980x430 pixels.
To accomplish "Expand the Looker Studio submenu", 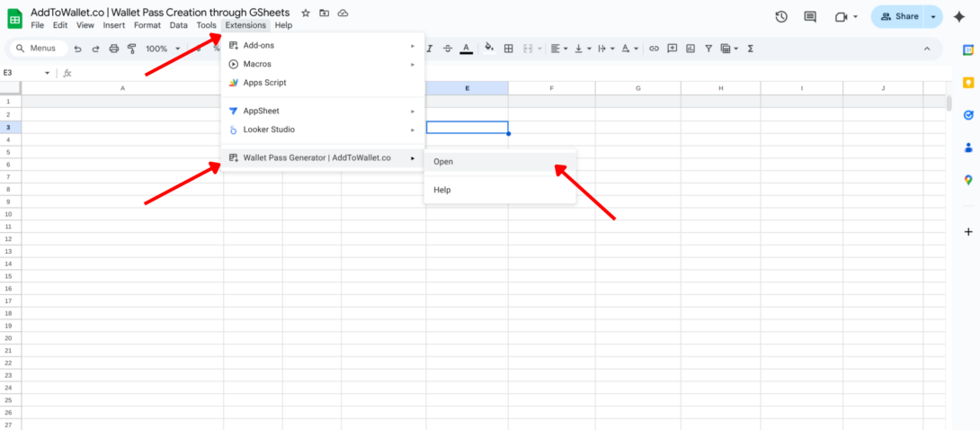I will click(x=323, y=130).
